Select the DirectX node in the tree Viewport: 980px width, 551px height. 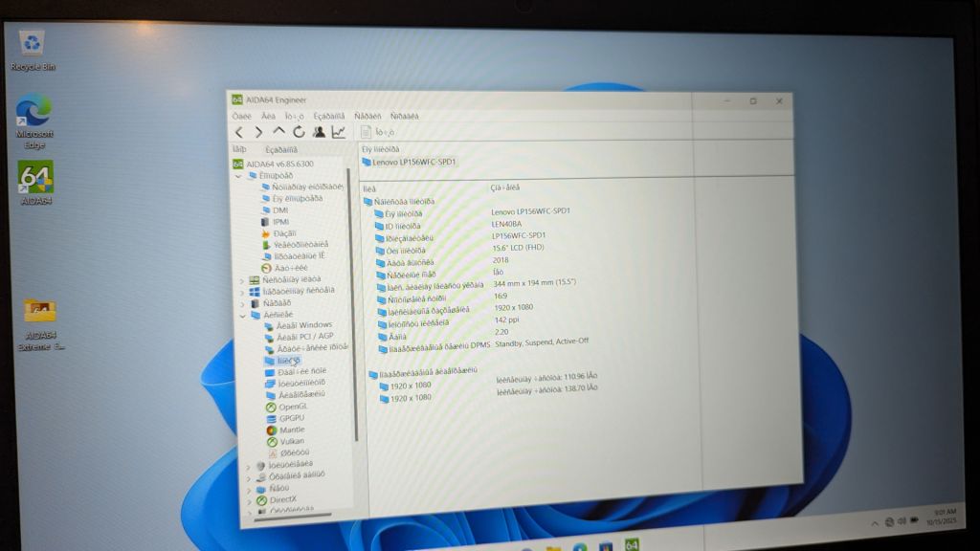pos(277,499)
